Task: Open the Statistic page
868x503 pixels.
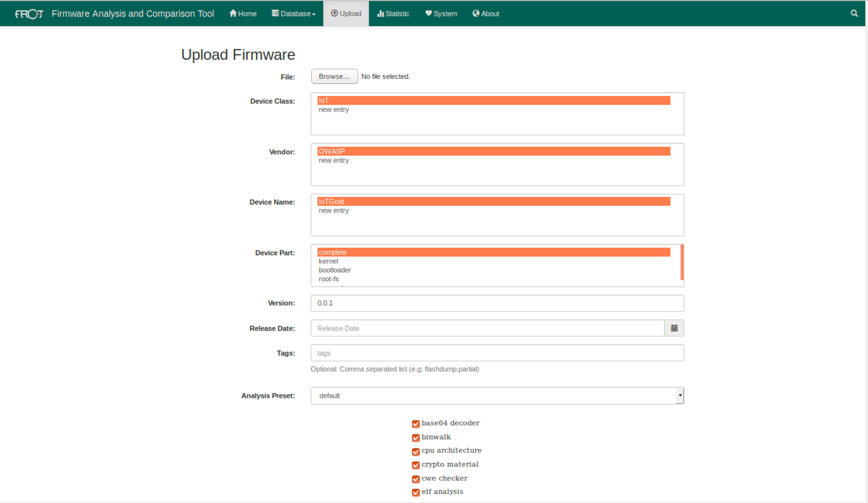Action: [x=393, y=13]
